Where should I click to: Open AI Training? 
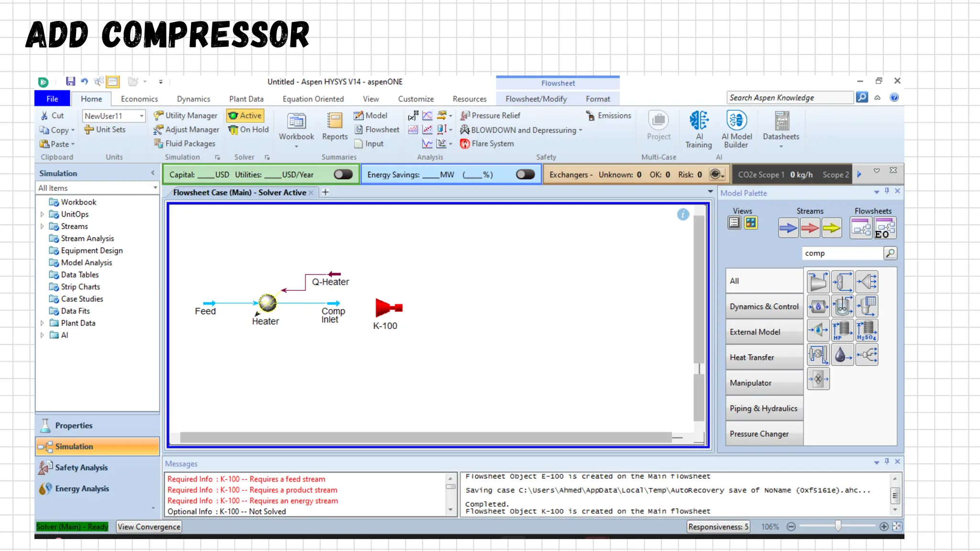[x=699, y=129]
